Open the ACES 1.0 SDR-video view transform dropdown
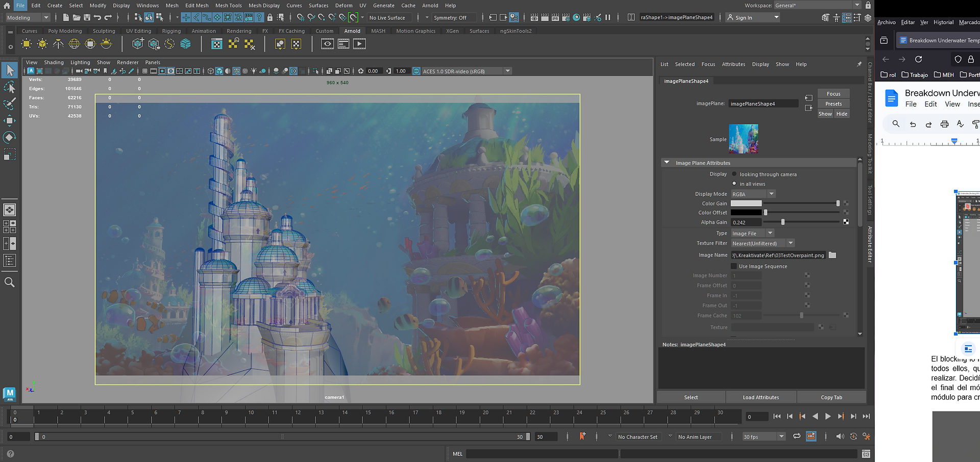 (467, 71)
